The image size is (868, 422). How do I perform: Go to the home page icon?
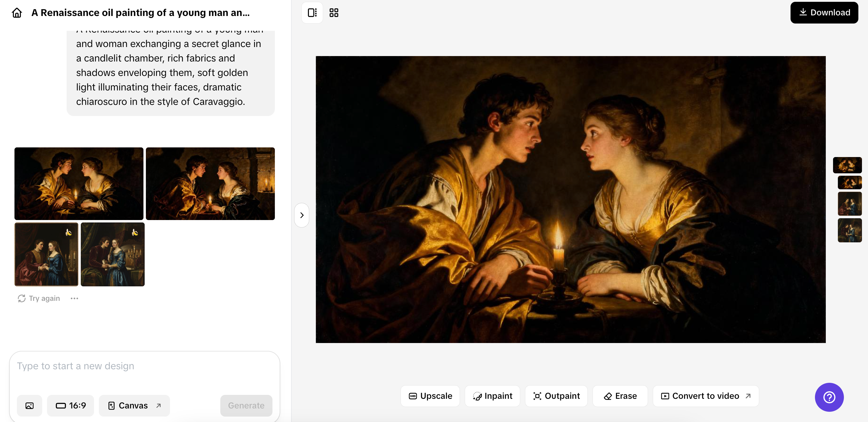(17, 13)
